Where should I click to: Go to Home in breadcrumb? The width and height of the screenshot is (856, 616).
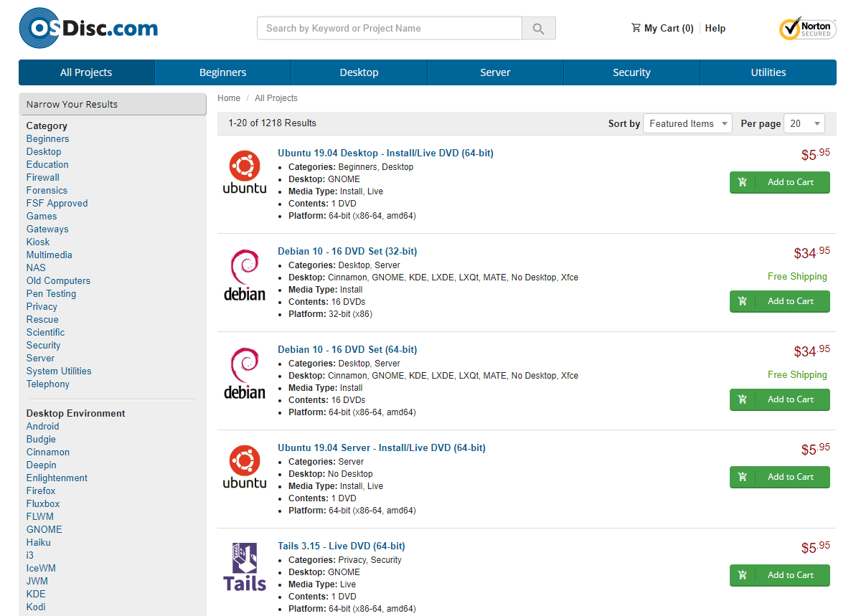click(229, 98)
